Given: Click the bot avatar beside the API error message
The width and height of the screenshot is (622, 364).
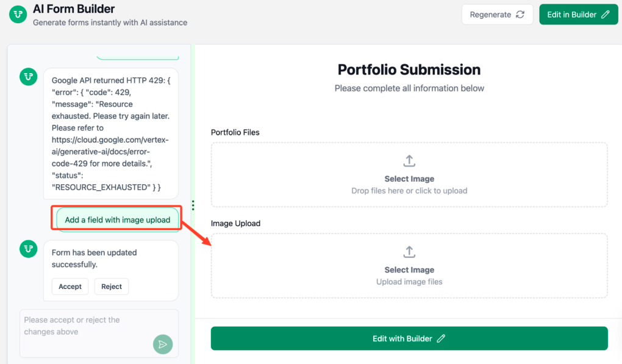Looking at the screenshot, I should [x=29, y=77].
